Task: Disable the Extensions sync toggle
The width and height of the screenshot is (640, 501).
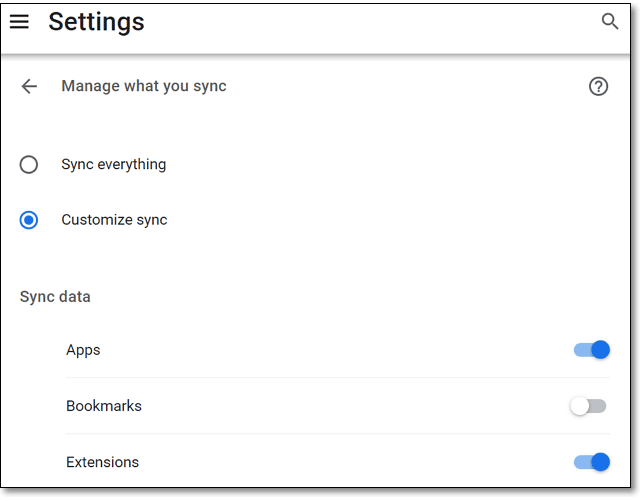Action: 592,462
